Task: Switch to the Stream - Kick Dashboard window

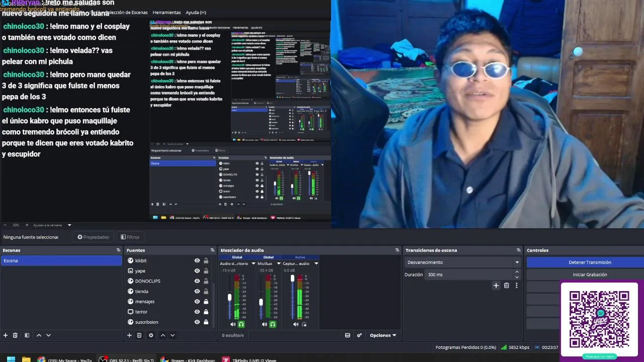Action: [188, 359]
